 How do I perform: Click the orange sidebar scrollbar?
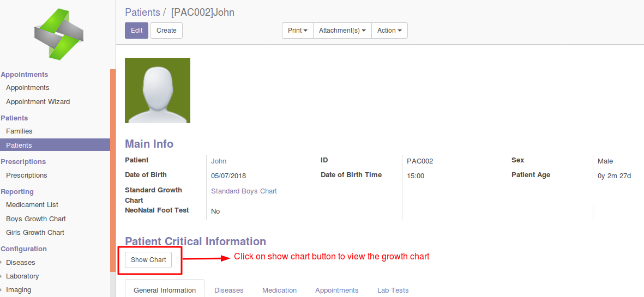[x=113, y=170]
